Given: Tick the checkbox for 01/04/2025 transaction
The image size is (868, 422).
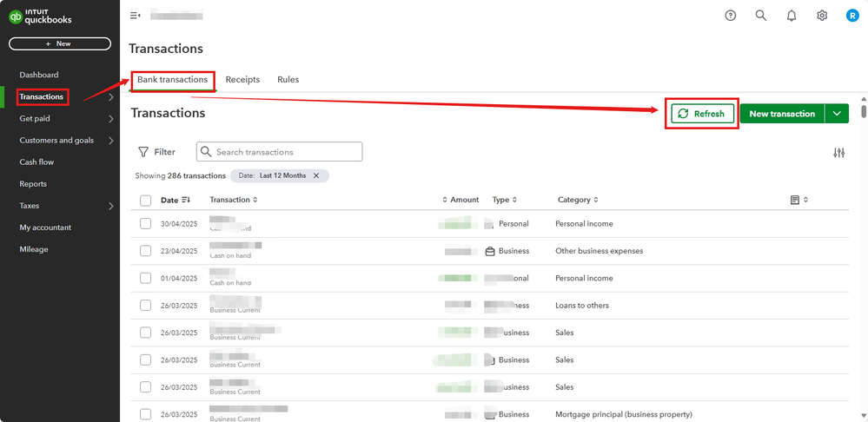Looking at the screenshot, I should [x=146, y=278].
